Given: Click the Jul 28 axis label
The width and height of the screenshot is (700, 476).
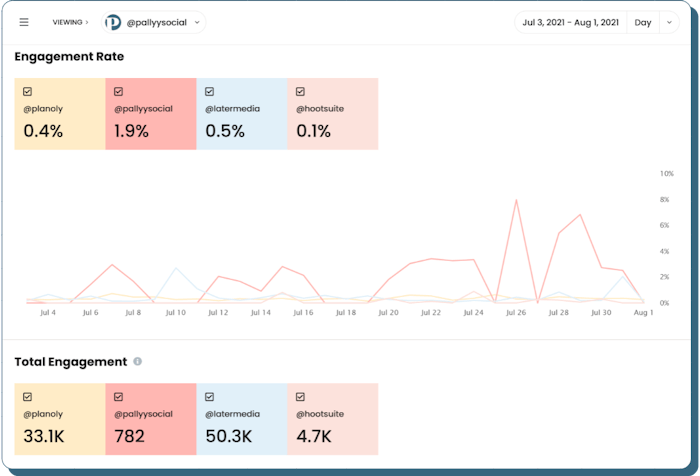Looking at the screenshot, I should coord(558,313).
